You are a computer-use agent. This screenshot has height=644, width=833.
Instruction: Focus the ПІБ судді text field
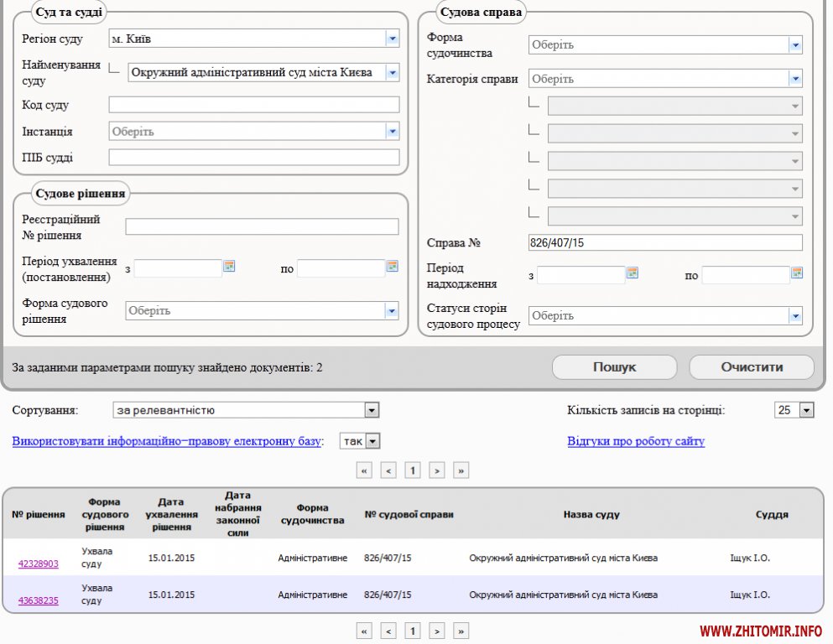click(x=254, y=158)
